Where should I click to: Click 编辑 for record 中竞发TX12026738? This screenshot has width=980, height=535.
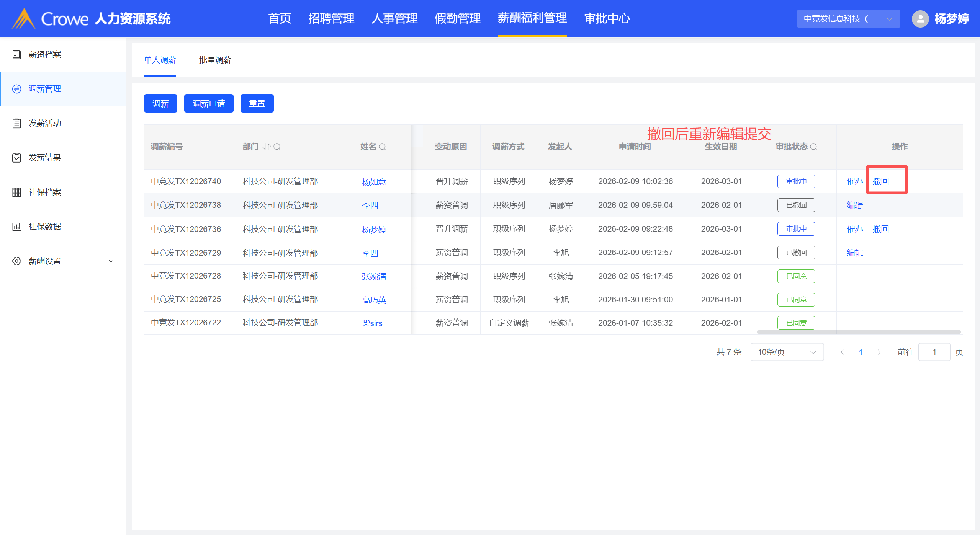(x=854, y=205)
